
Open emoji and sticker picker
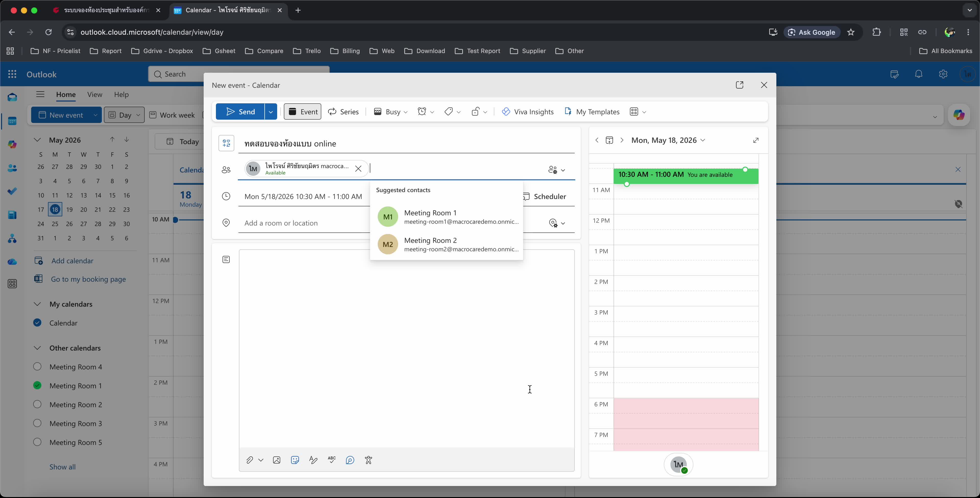(x=295, y=460)
